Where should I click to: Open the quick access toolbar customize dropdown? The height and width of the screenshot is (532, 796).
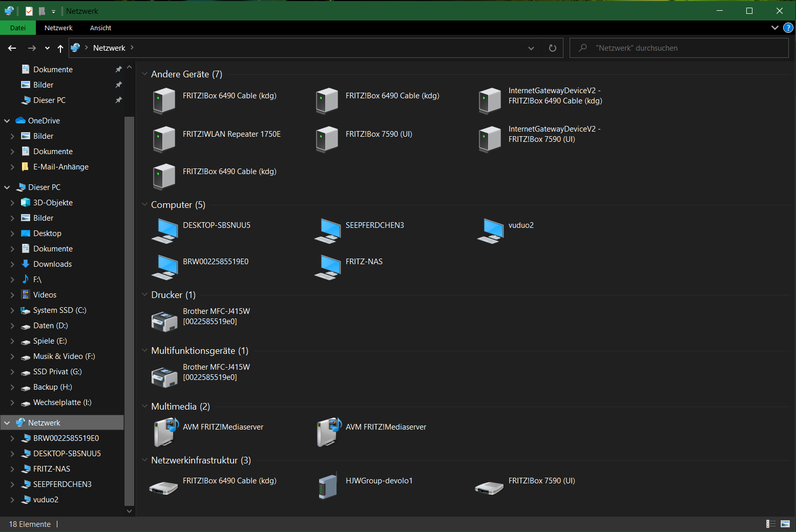click(53, 11)
